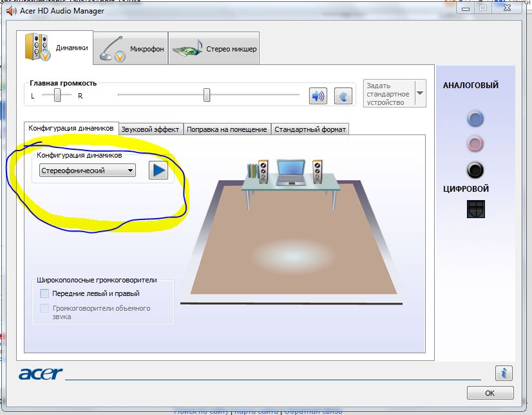The image size is (532, 415).
Task: Switch to the Стерео микшер tab
Action: (214, 48)
